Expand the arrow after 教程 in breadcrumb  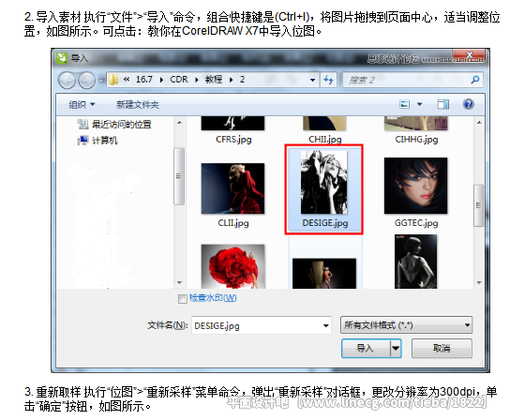point(231,80)
